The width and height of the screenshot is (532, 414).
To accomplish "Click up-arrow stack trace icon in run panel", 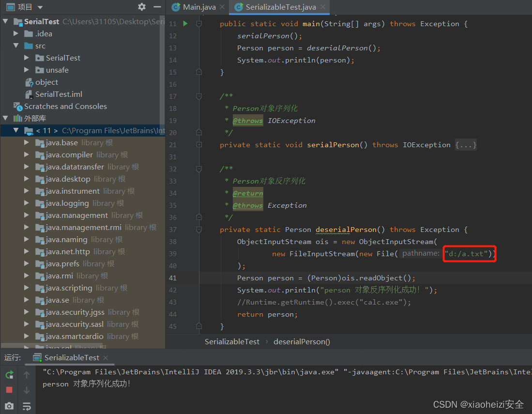I will coord(27,375).
